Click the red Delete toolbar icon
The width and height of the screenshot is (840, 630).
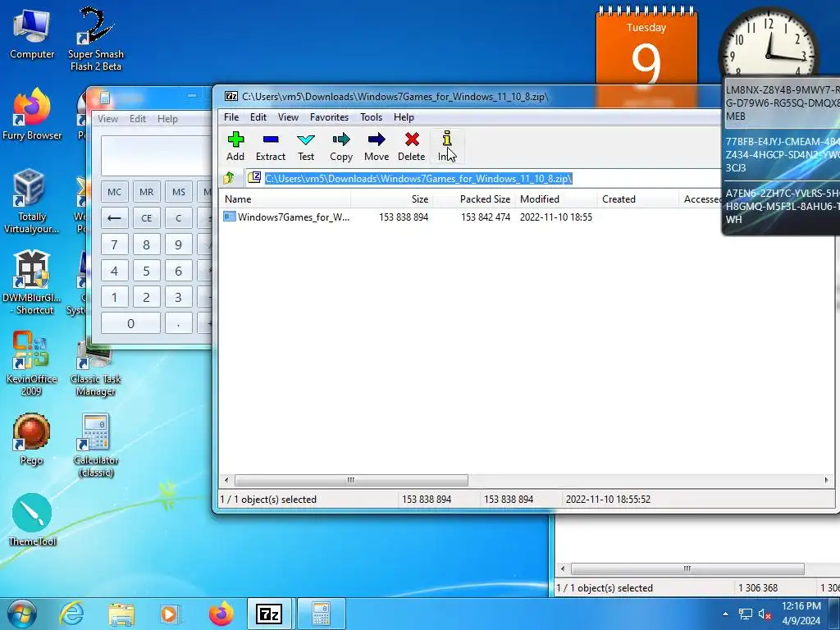[x=412, y=146]
